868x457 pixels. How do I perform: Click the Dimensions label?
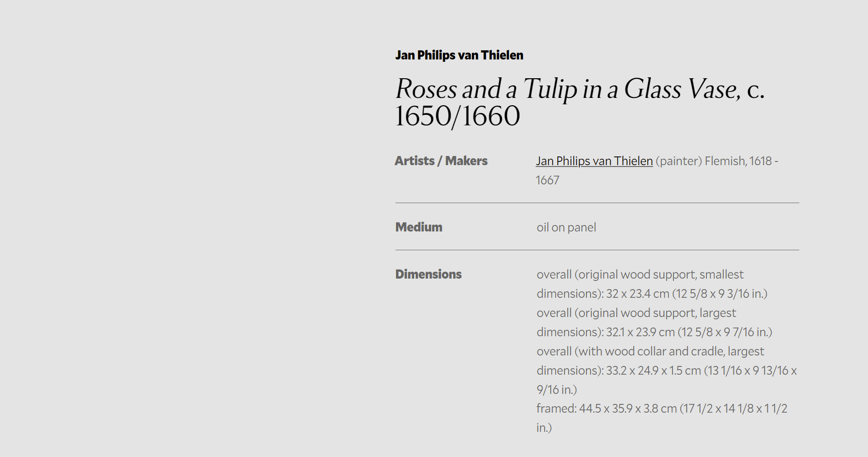429,274
